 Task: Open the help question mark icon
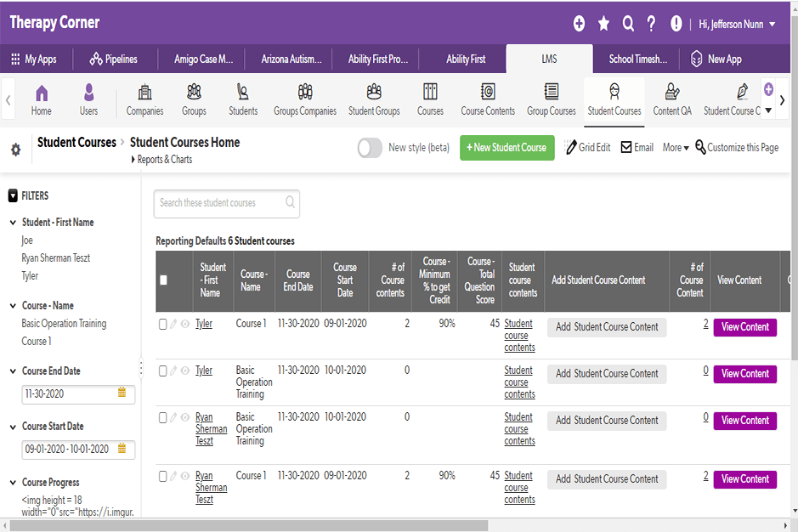coord(652,24)
